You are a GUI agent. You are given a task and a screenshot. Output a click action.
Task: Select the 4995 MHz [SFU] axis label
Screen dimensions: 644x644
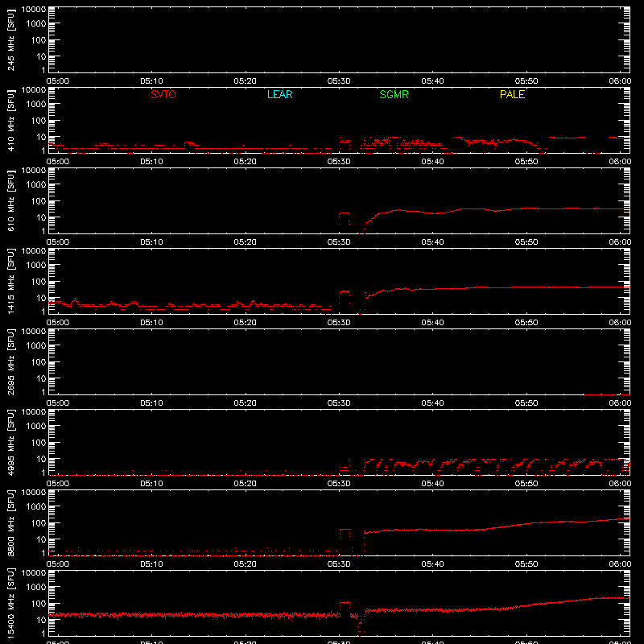tap(11, 442)
